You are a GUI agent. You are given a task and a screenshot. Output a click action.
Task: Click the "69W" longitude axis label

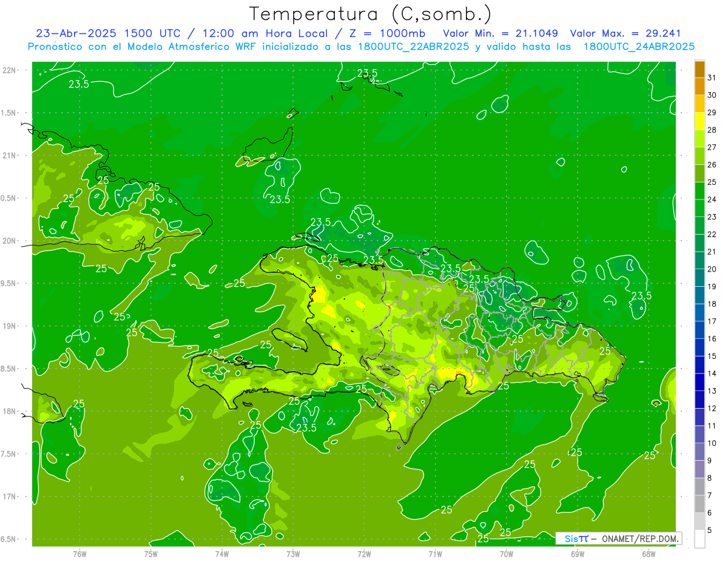point(577,554)
